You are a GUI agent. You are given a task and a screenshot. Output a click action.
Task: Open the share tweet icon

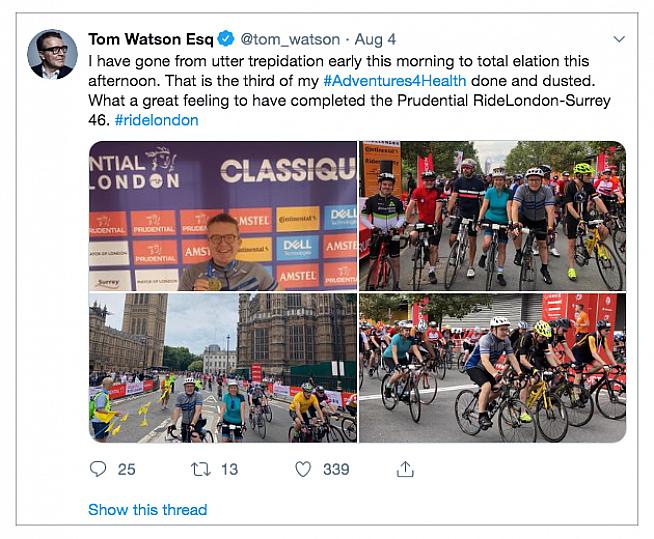pyautogui.click(x=405, y=469)
